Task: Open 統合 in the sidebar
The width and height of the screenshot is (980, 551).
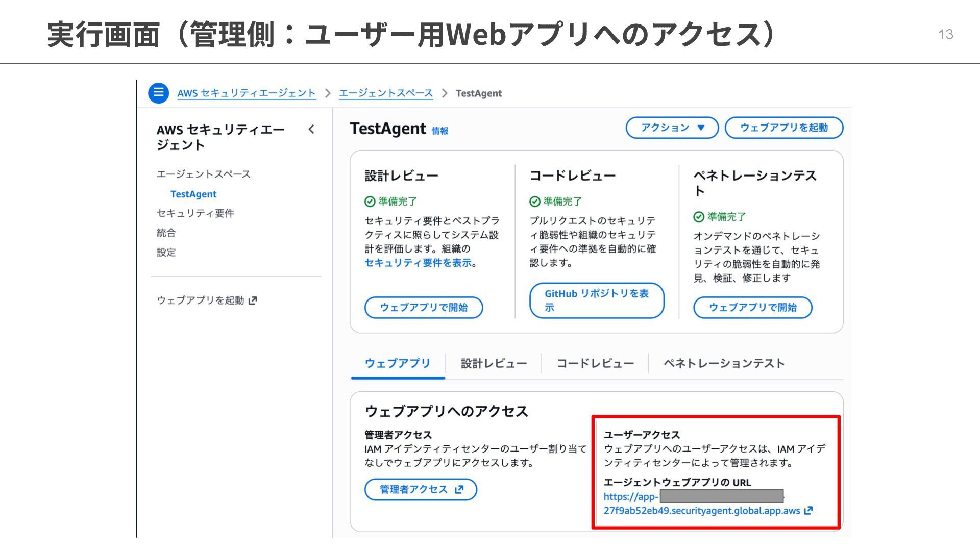Action: coord(166,233)
